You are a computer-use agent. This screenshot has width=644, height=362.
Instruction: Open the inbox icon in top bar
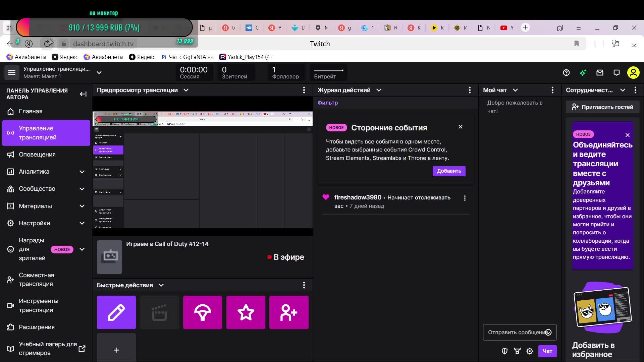[x=600, y=73]
